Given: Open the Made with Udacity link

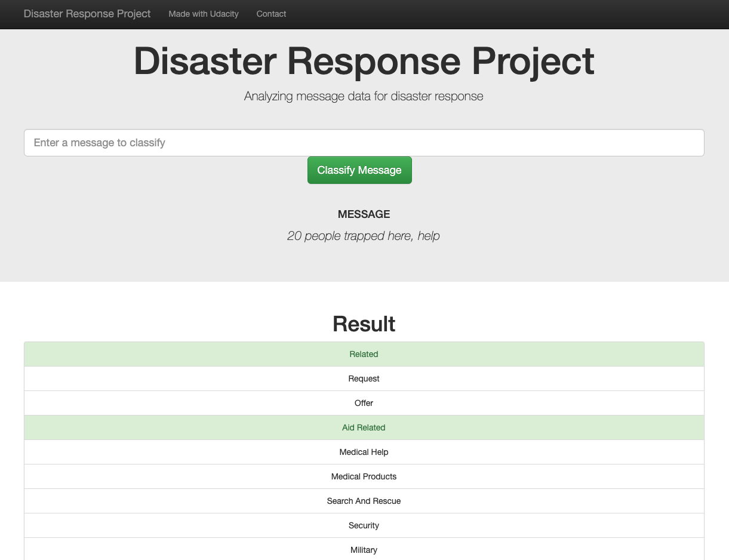Looking at the screenshot, I should (204, 14).
